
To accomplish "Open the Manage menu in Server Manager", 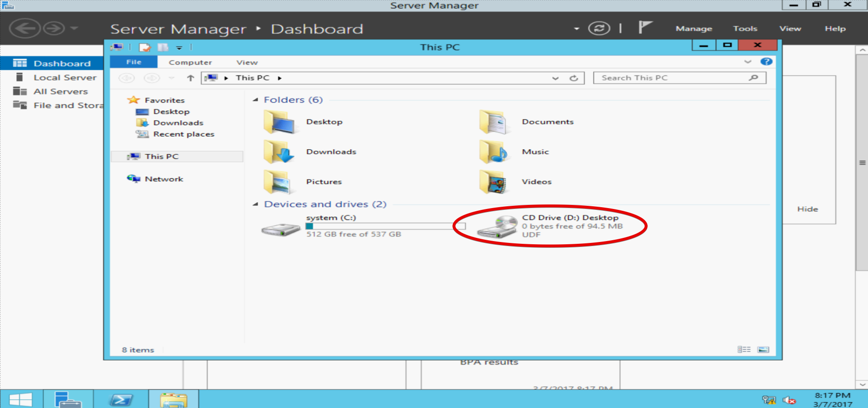I will coord(694,28).
